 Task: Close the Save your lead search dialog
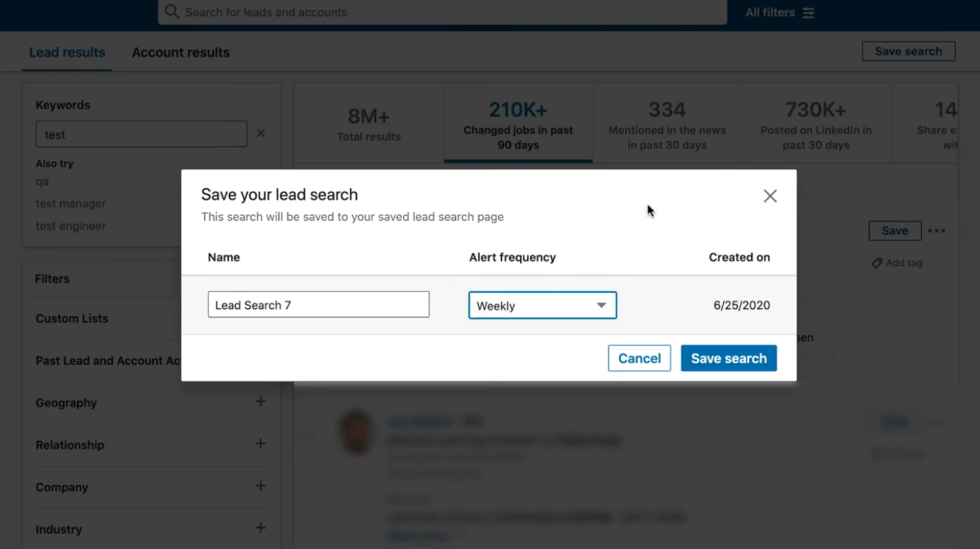(x=770, y=196)
